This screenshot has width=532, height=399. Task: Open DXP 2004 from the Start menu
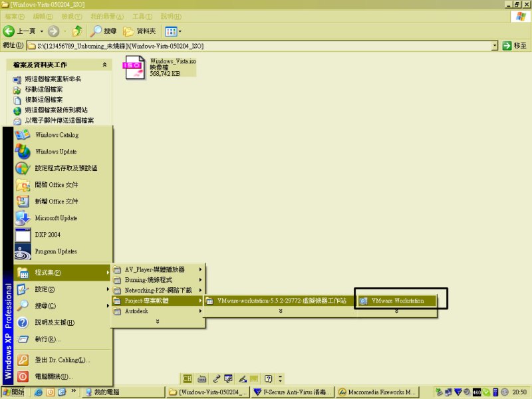[x=63, y=235]
